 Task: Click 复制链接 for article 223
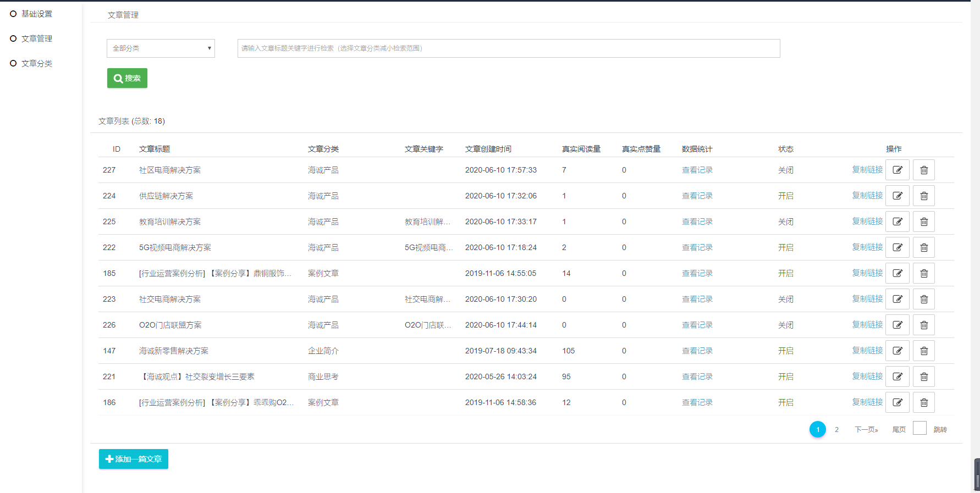coord(867,299)
